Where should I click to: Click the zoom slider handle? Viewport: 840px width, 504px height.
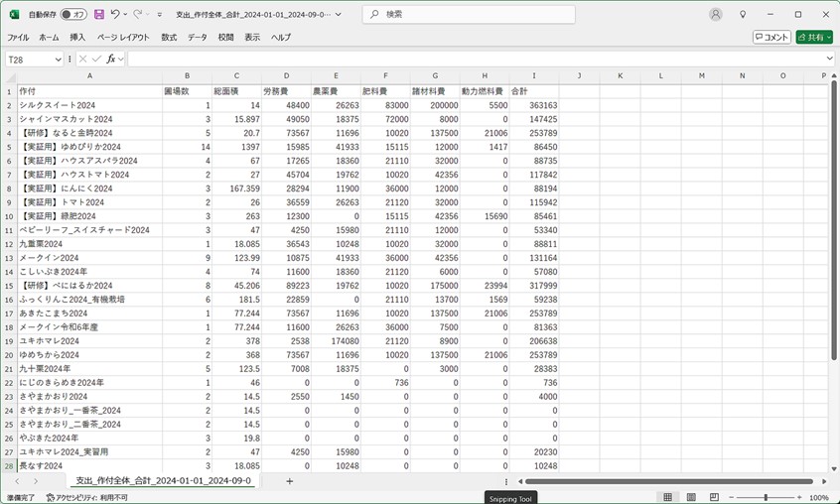766,497
